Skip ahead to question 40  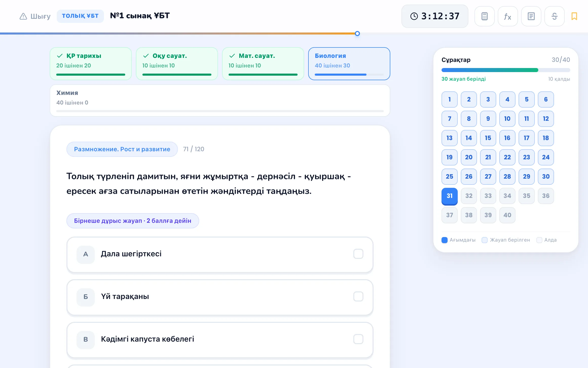(x=507, y=215)
